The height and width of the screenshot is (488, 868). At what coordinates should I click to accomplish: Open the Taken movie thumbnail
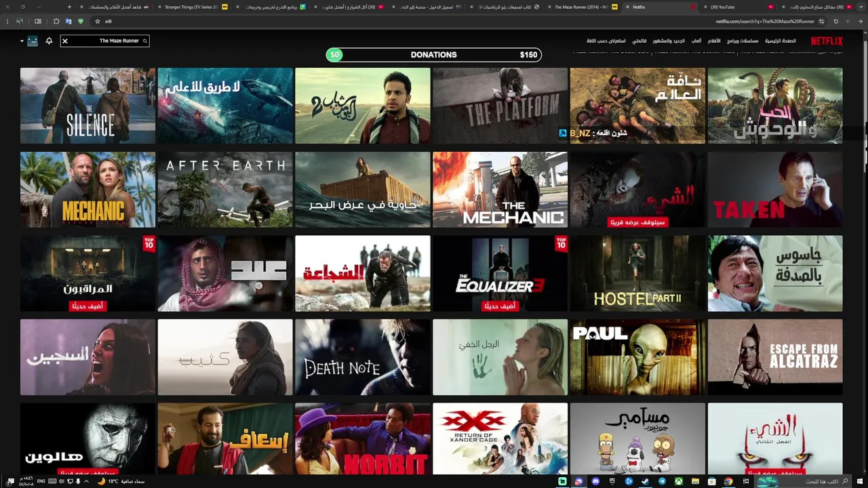tap(775, 190)
